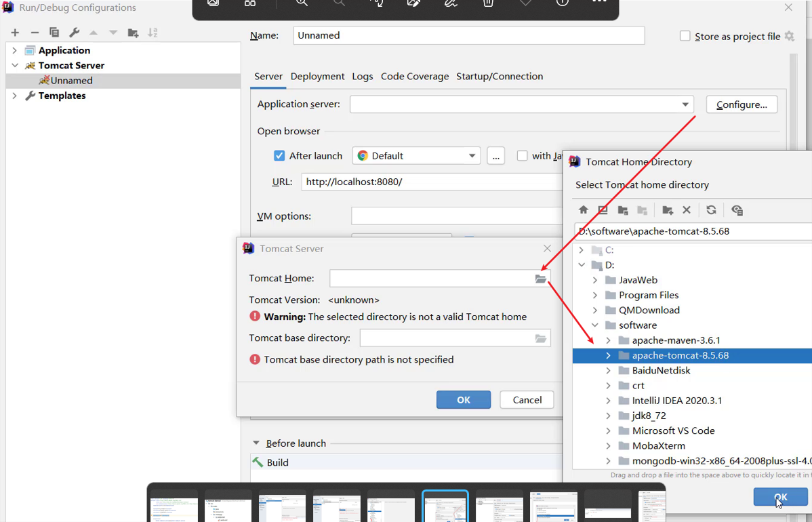Click zoom in magnifier in viewer toolbar
Viewport: 812px width, 522px height.
click(302, 3)
